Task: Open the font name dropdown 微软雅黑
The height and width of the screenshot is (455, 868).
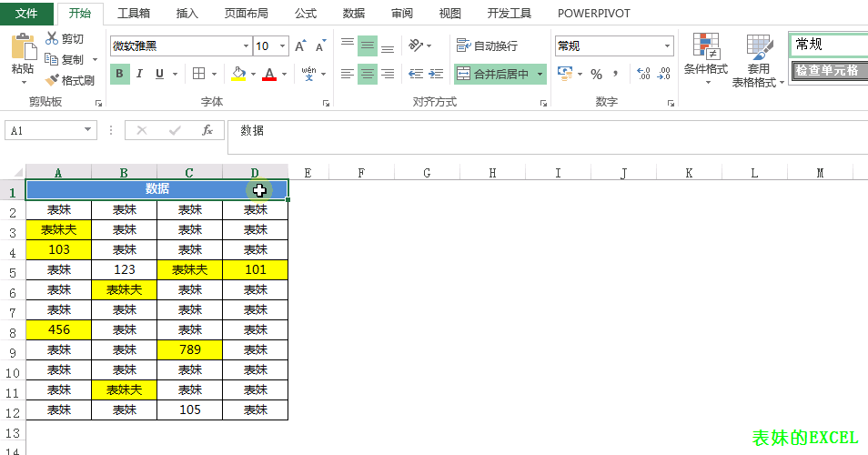Action: click(247, 45)
